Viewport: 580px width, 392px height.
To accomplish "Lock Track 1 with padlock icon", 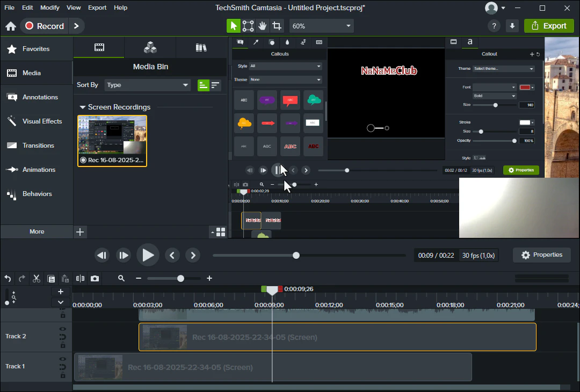I will pyautogui.click(x=63, y=375).
